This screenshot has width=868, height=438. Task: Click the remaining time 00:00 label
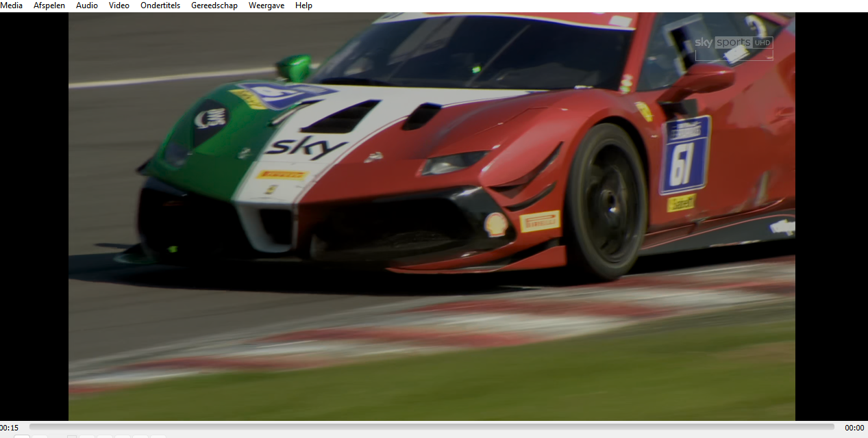point(854,428)
